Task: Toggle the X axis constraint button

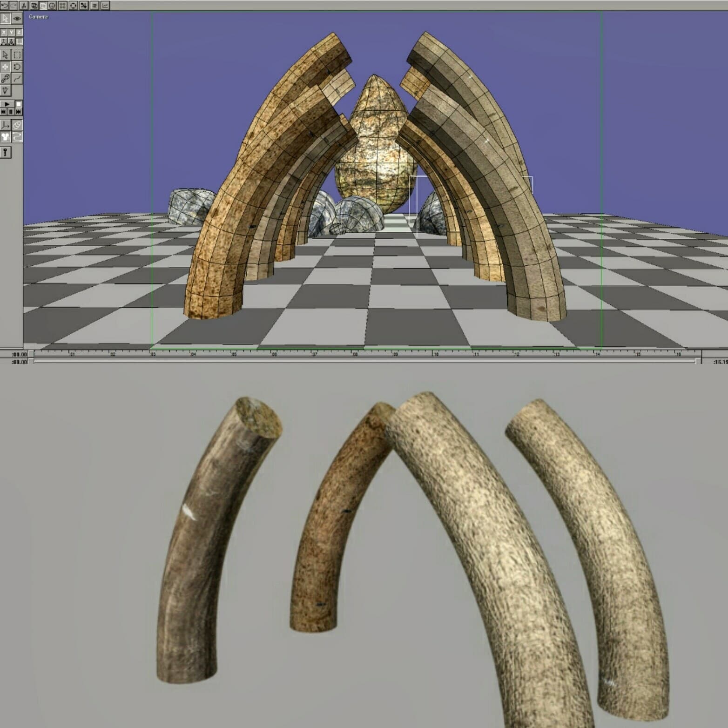Action: 4,32
